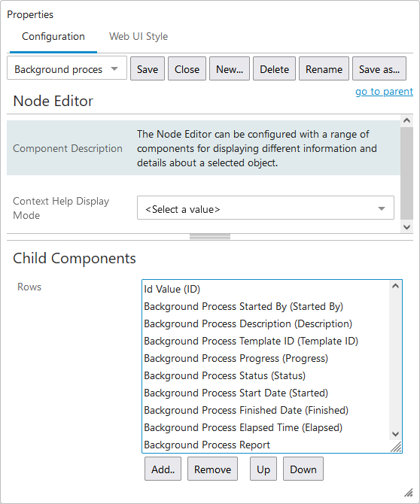Create a new configuration with New...
Image resolution: width=420 pixels, height=504 pixels.
[230, 68]
